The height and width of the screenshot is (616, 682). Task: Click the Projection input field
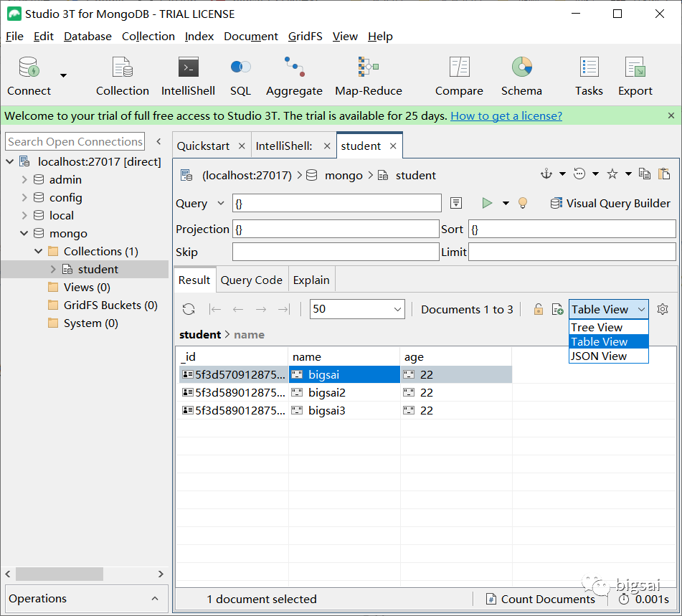tap(336, 229)
